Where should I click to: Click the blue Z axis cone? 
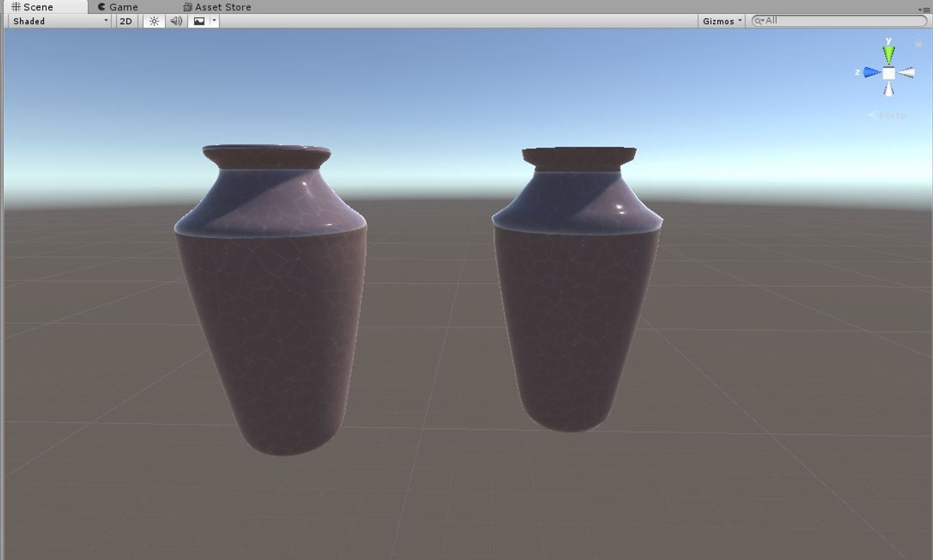click(x=872, y=73)
